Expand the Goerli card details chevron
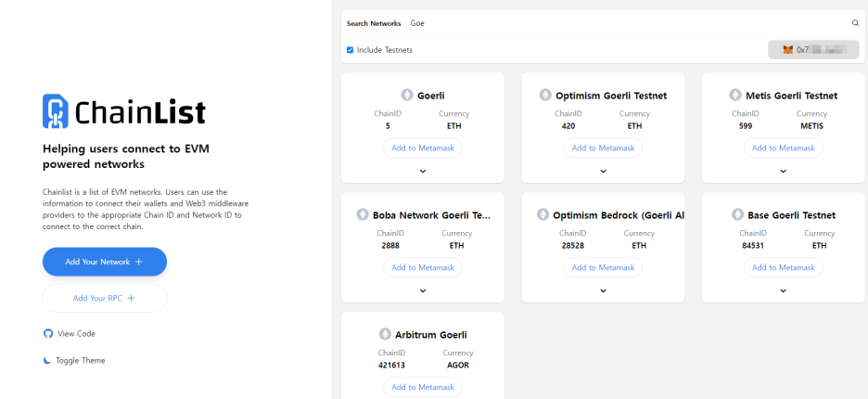 tap(423, 172)
